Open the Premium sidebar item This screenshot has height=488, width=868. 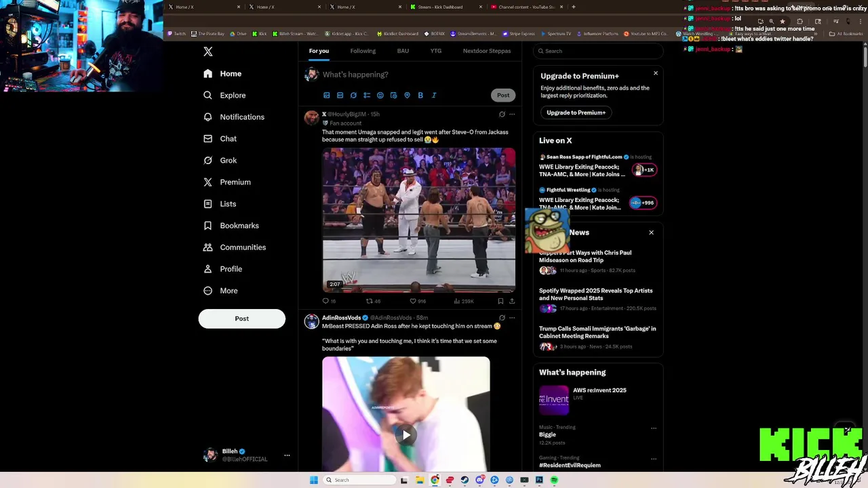point(227,182)
